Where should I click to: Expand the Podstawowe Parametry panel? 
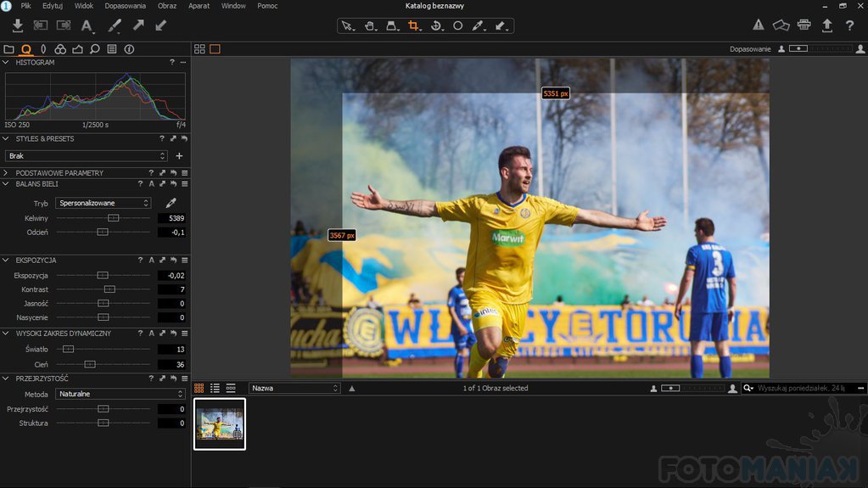[x=6, y=173]
